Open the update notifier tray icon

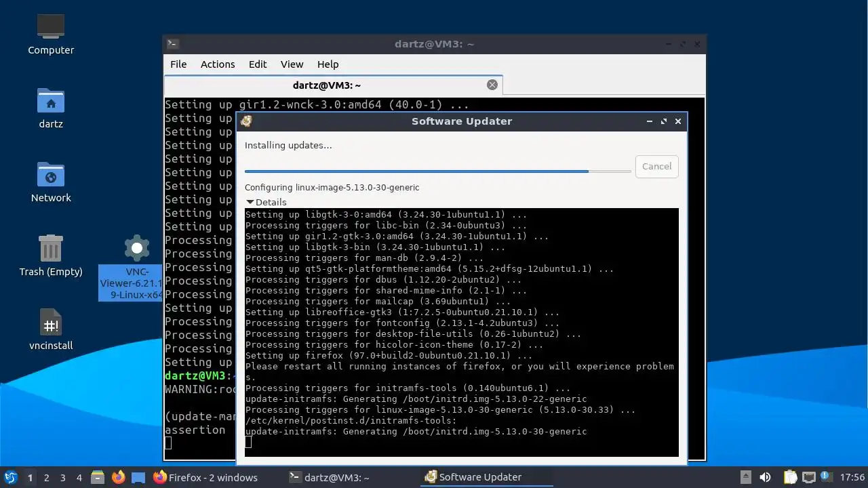click(827, 477)
